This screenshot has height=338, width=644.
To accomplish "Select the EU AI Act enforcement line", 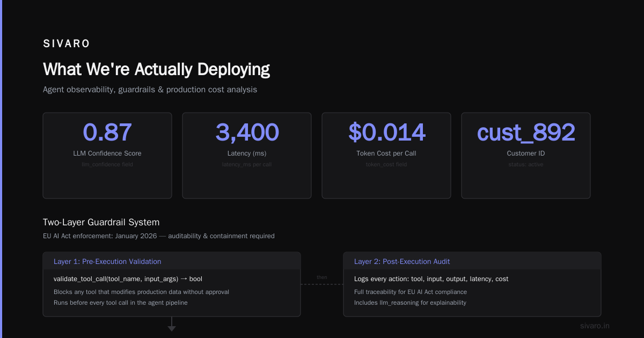I will 159,236.
